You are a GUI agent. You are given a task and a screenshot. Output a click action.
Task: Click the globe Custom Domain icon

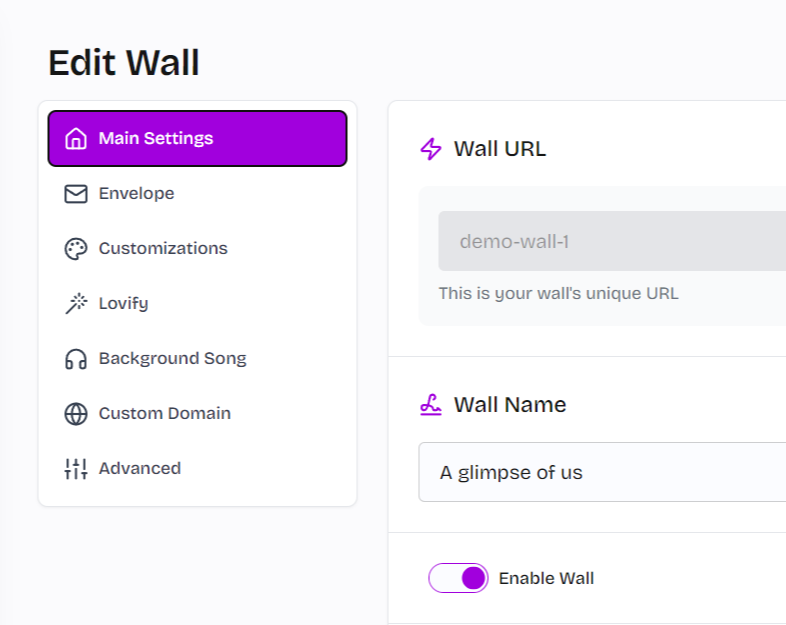[76, 414]
